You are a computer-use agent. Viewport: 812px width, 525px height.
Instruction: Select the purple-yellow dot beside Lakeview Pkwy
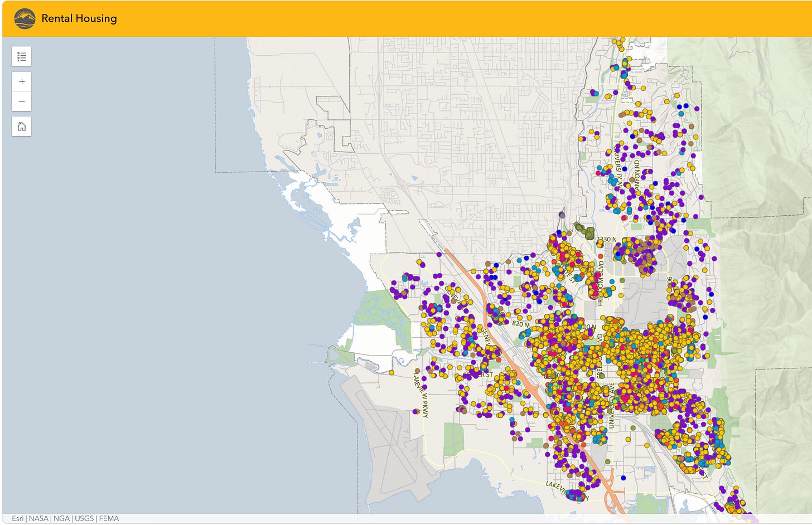point(416,411)
